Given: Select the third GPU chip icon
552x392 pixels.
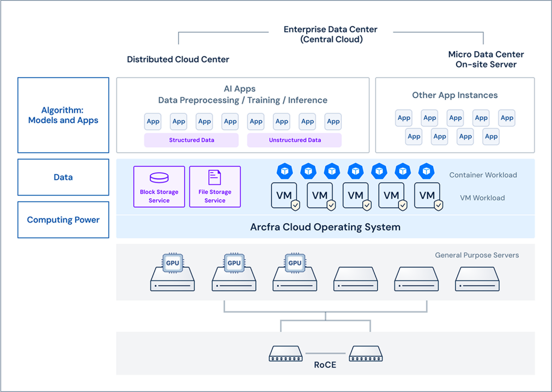Looking at the screenshot, I should click(295, 262).
